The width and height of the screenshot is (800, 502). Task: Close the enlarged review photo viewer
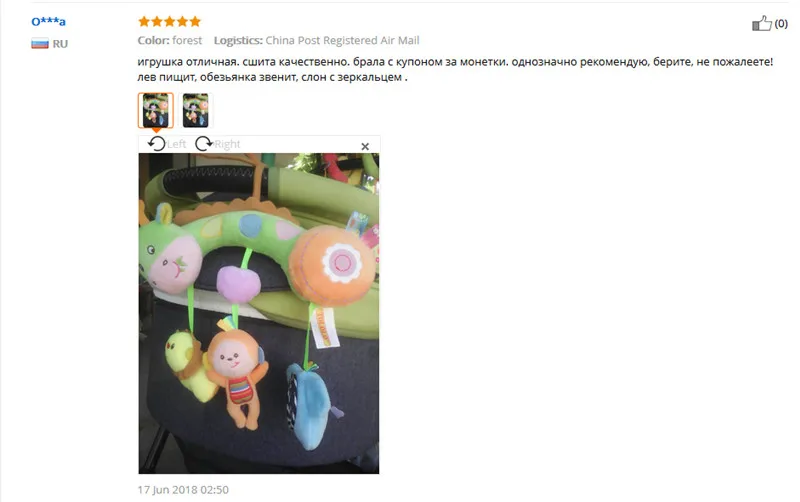tap(365, 146)
